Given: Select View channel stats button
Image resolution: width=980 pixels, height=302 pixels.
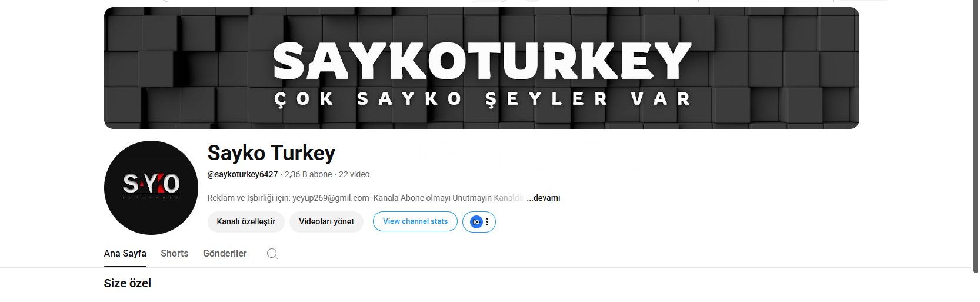Looking at the screenshot, I should click(x=415, y=221).
